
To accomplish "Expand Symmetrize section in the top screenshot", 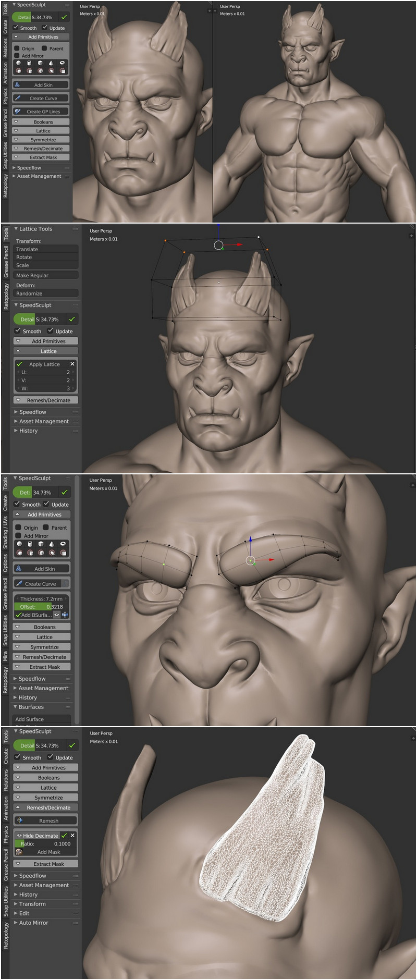I will tap(41, 140).
